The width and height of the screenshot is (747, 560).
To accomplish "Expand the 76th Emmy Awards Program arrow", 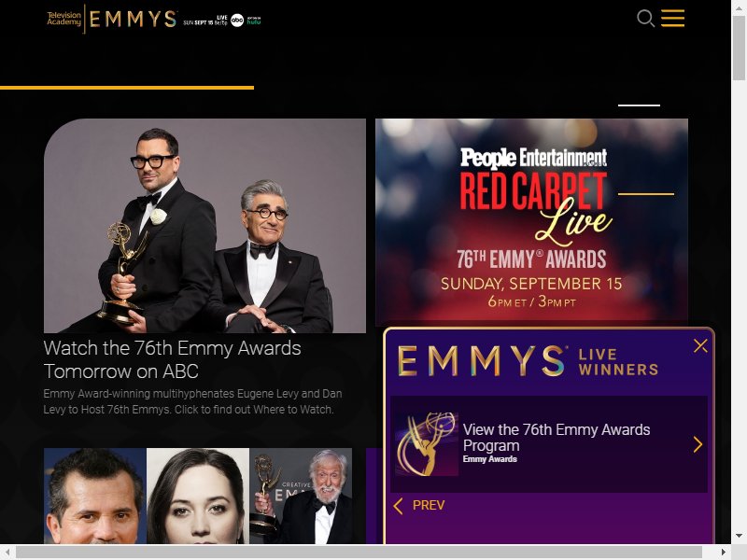I will pos(698,444).
